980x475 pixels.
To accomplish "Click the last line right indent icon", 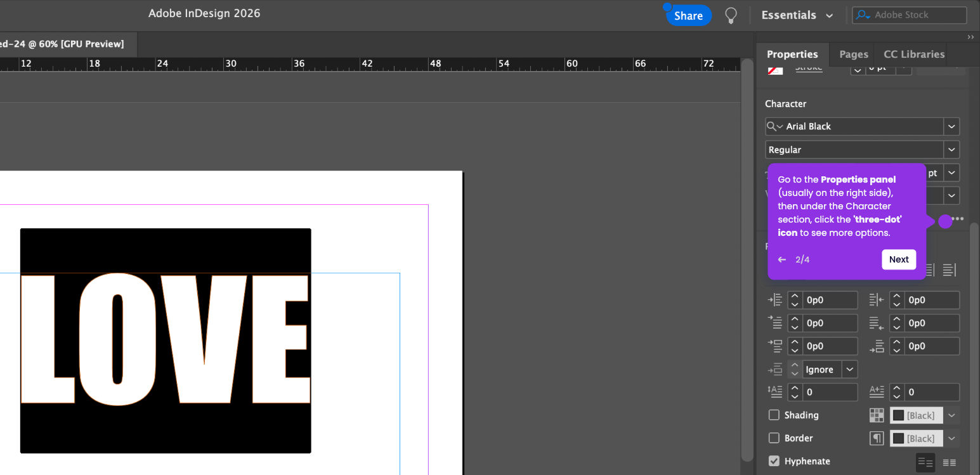I will pos(877,323).
